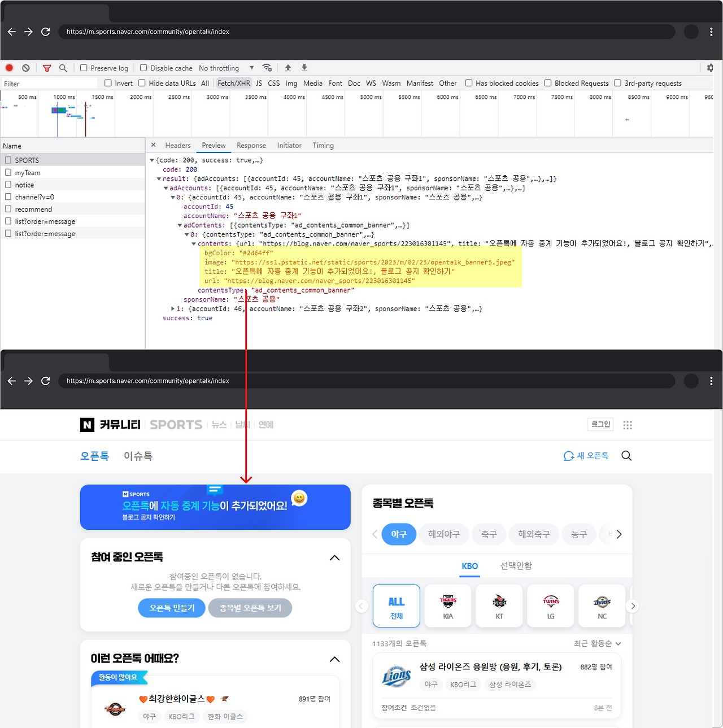Open the kebab menu above the Naver community page
The image size is (723, 728).
[x=711, y=381]
